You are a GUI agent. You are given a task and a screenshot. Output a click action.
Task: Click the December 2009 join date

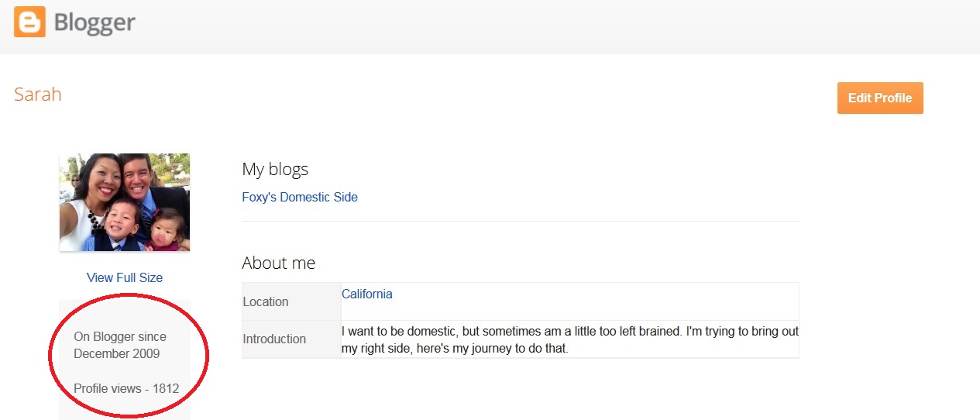pos(117,354)
